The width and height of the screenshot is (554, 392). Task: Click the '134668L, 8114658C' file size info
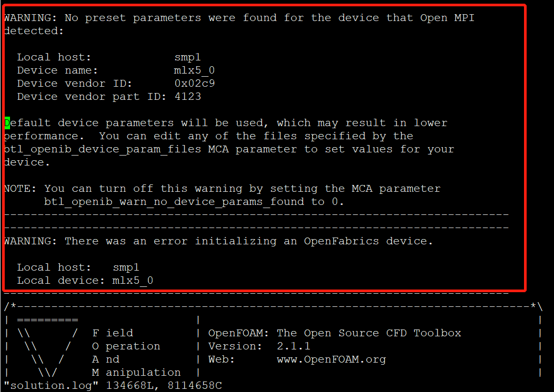(x=164, y=385)
